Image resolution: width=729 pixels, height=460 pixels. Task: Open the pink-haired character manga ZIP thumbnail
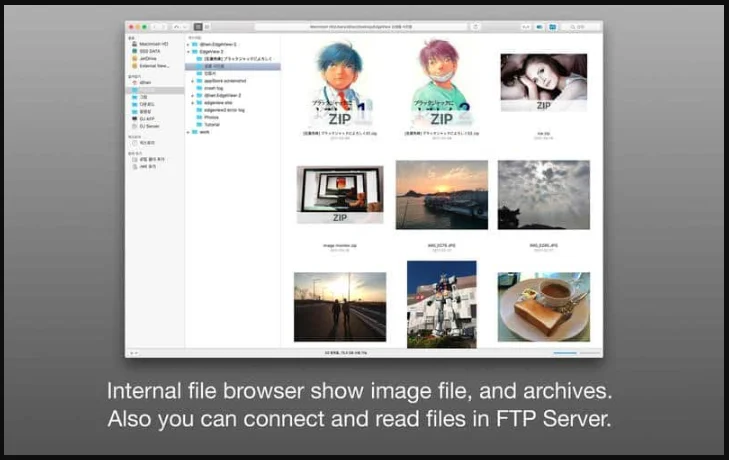click(x=442, y=84)
